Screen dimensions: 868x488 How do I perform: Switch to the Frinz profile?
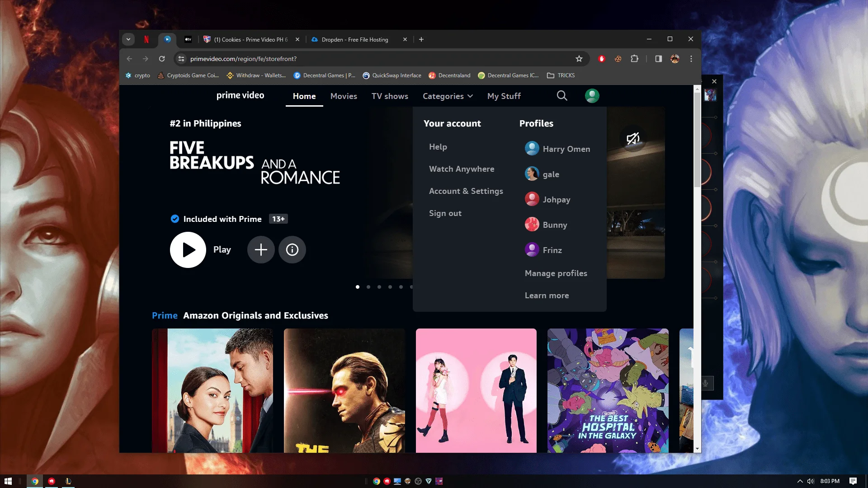(543, 250)
